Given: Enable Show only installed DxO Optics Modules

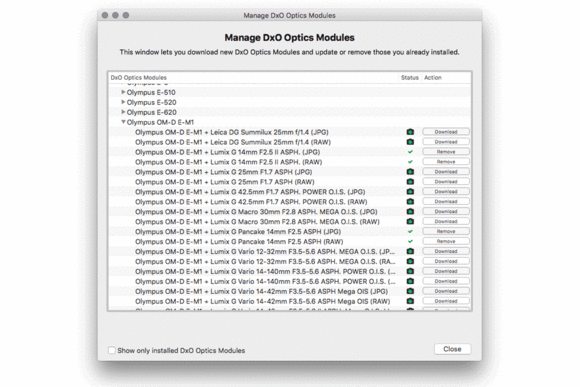Looking at the screenshot, I should [111, 350].
